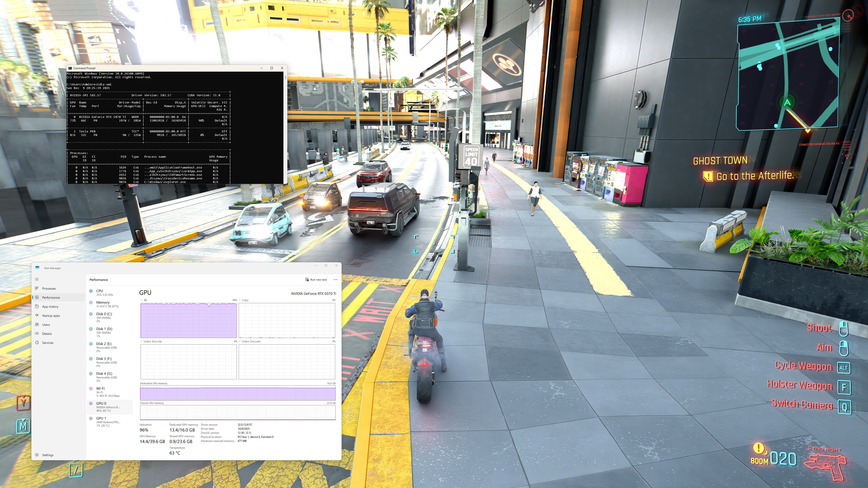Open the Task Manager Settings gear
The height and width of the screenshot is (488, 868).
click(37, 455)
